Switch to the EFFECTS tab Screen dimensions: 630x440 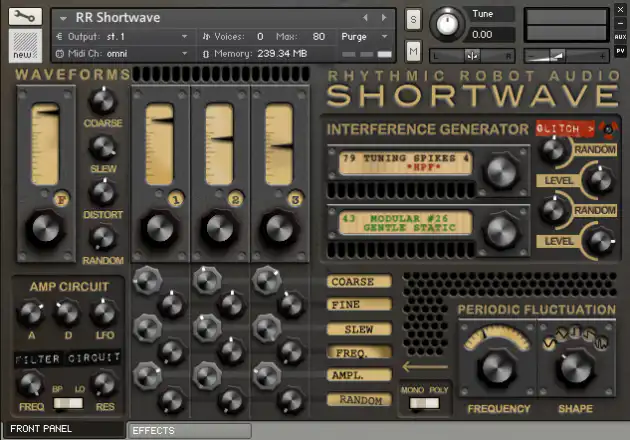point(190,431)
